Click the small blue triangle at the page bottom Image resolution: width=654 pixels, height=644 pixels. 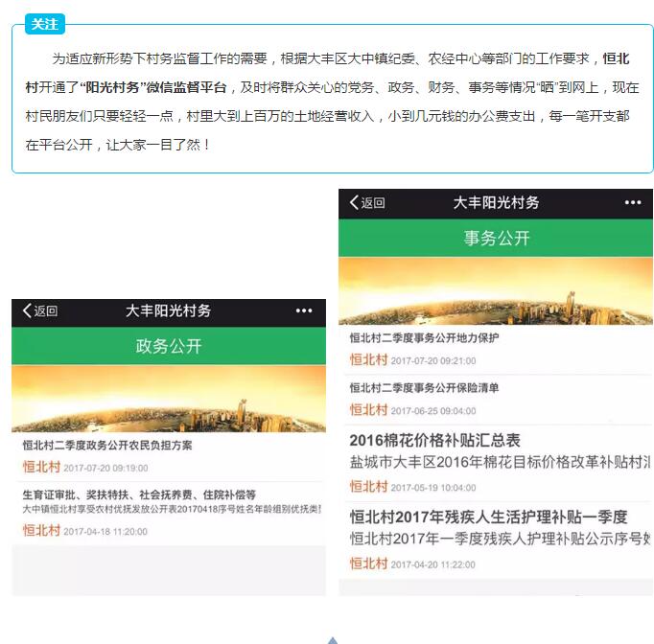pyautogui.click(x=333, y=640)
